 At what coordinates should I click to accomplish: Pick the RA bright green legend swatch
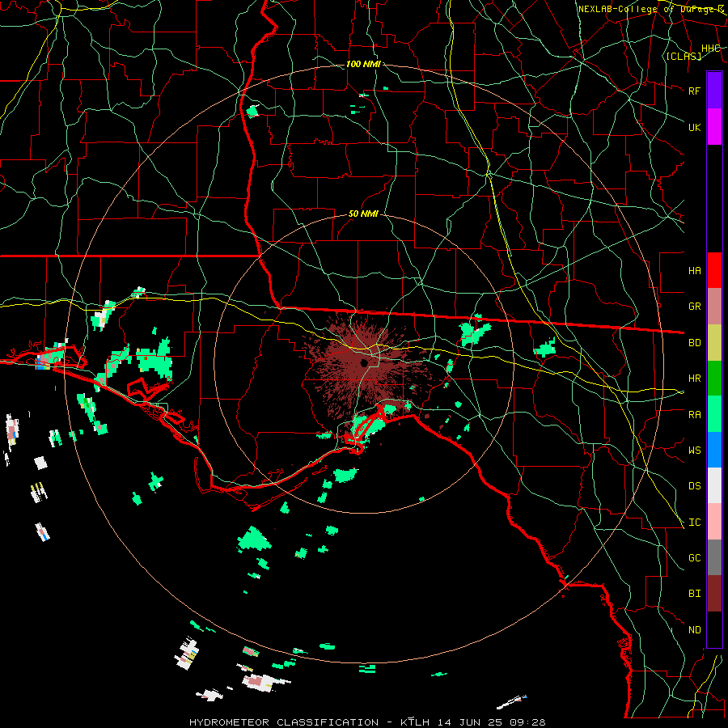pos(714,414)
